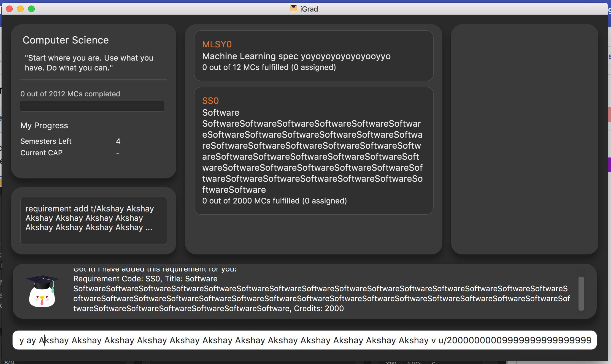Click the My Progress section label
This screenshot has width=611, height=364.
point(44,126)
